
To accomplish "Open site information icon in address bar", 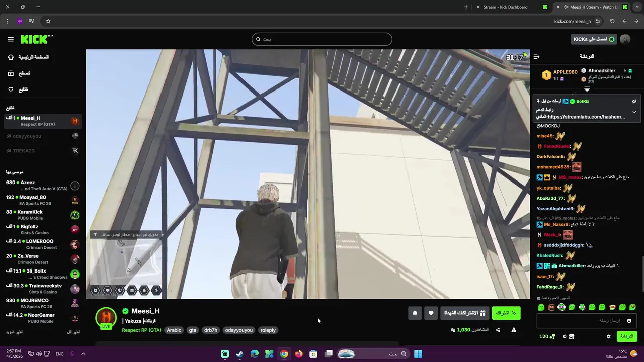I will point(598,21).
